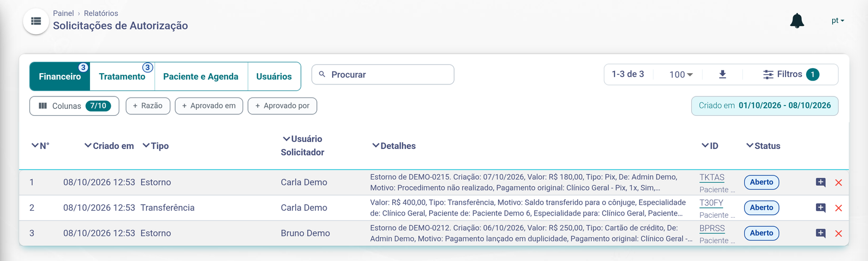Add the Aprovado em column
This screenshot has height=261, width=868.
tap(209, 106)
